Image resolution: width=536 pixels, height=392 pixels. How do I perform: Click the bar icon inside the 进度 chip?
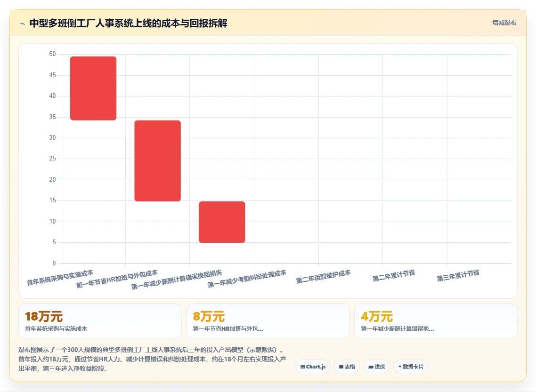click(371, 367)
